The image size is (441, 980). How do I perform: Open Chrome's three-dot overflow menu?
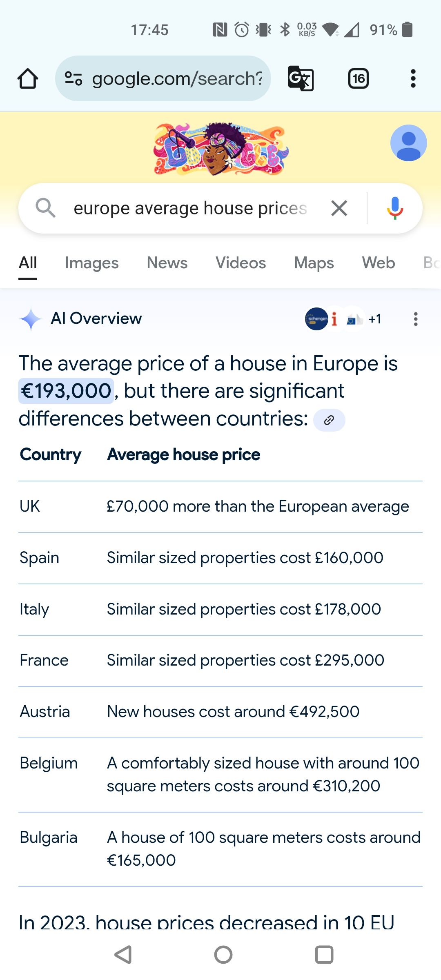point(413,78)
